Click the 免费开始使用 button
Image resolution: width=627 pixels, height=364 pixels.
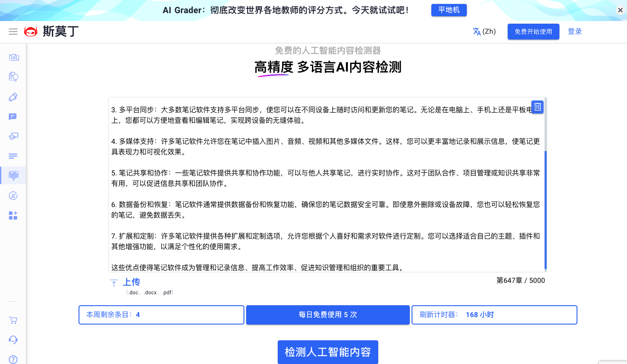tap(533, 31)
